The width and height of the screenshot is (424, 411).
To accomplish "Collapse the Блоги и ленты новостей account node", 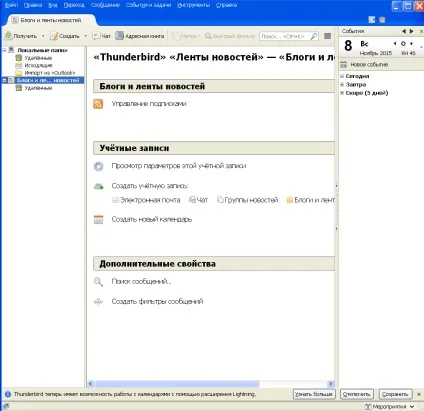I will coord(4,80).
